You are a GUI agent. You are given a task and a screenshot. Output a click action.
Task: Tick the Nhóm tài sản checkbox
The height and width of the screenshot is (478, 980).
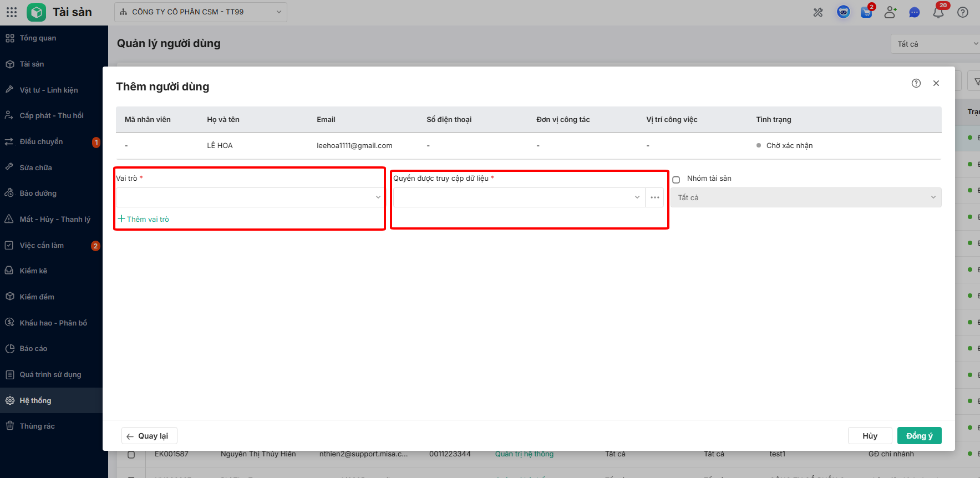click(676, 180)
